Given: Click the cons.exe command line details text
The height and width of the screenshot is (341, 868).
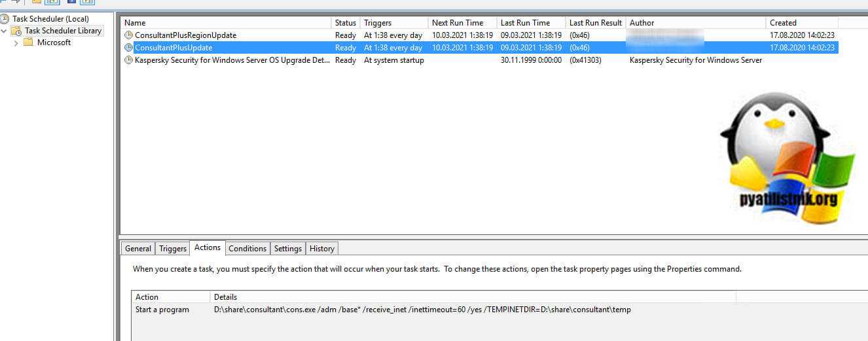Looking at the screenshot, I should (422, 310).
